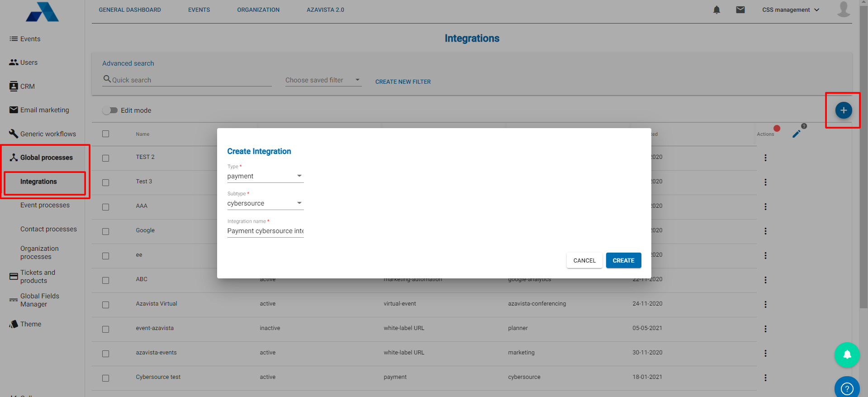
Task: Click the quick search magnifier icon
Action: tap(107, 79)
